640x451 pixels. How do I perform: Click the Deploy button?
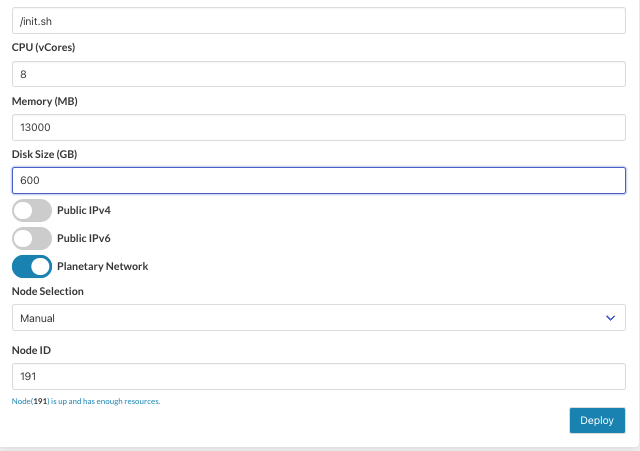coord(597,420)
